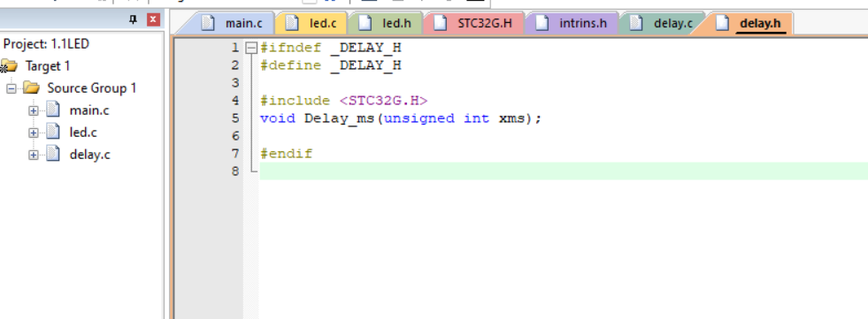
Task: Collapse the #ifndef code fold marker
Action: click(251, 48)
